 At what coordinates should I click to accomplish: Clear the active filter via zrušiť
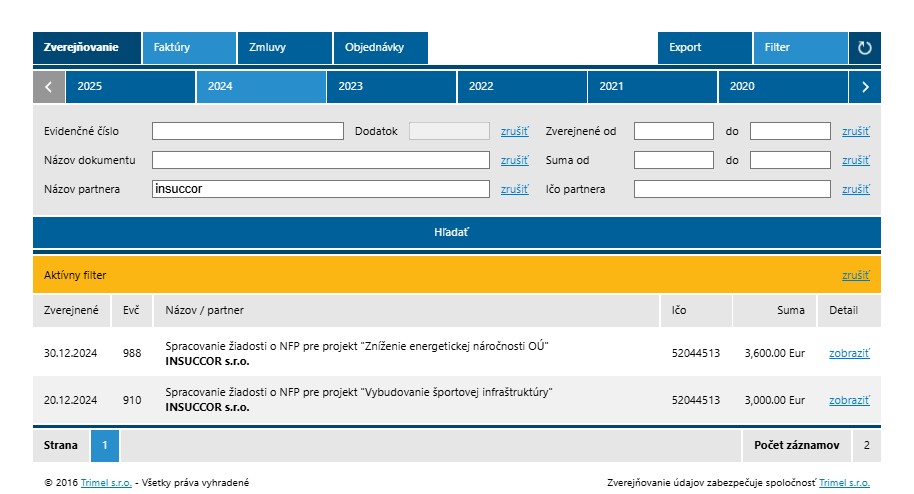(x=855, y=275)
